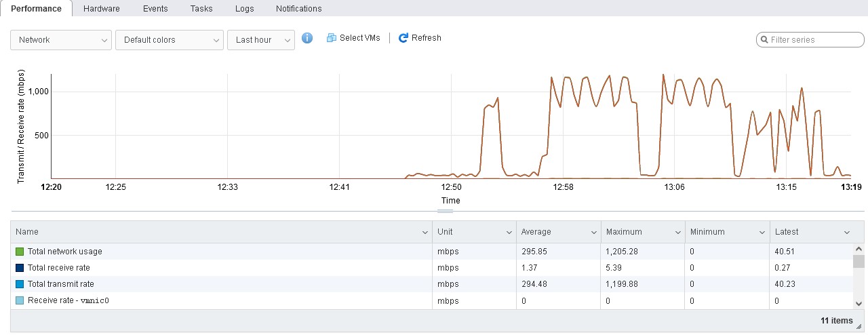Open the Average column menu arrow
Image resolution: width=868 pixels, height=335 pixels.
click(593, 233)
